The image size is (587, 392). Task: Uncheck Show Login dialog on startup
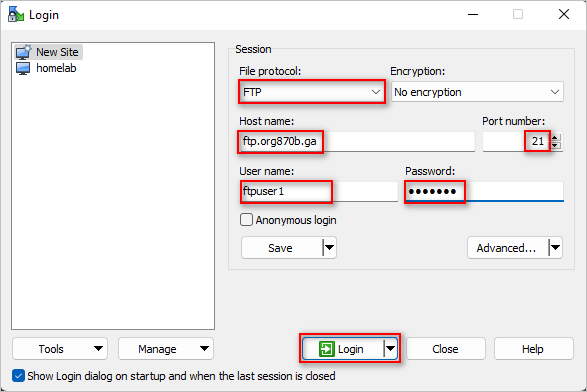pos(18,376)
